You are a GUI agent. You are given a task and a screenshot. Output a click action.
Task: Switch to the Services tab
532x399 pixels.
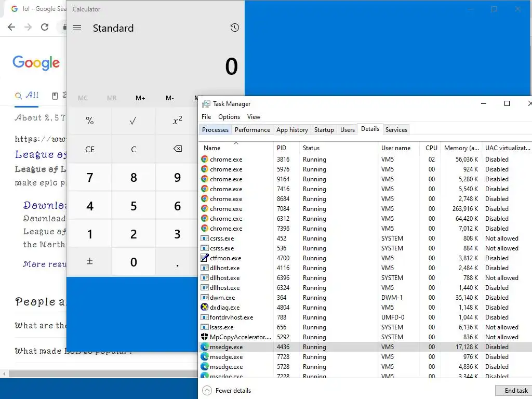point(396,129)
